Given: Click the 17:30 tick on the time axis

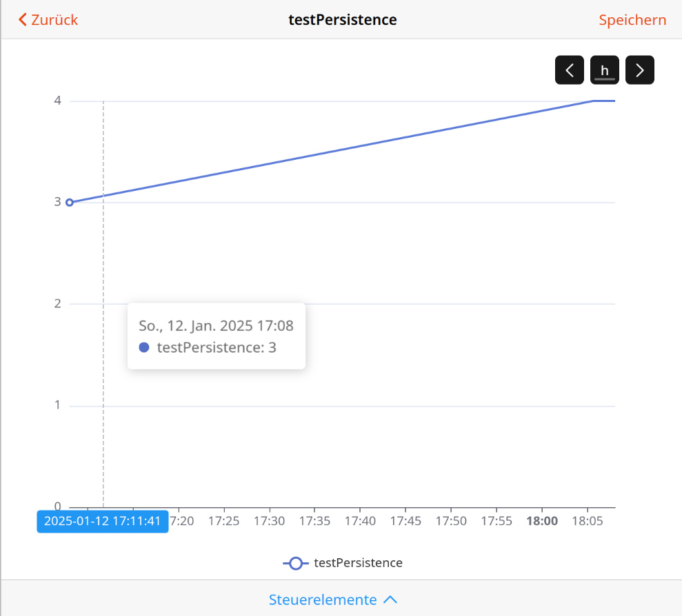Looking at the screenshot, I should [270, 521].
